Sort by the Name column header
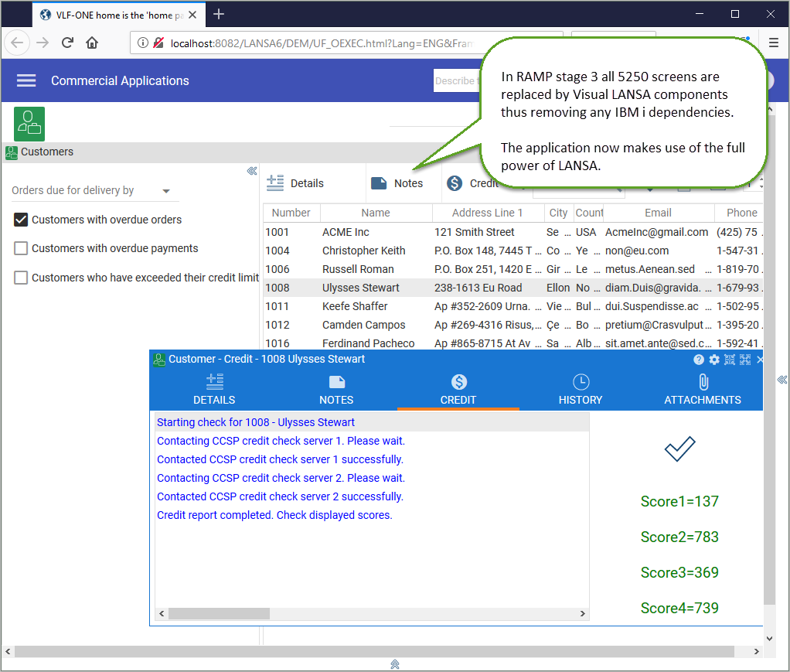The image size is (790, 672). 376,213
